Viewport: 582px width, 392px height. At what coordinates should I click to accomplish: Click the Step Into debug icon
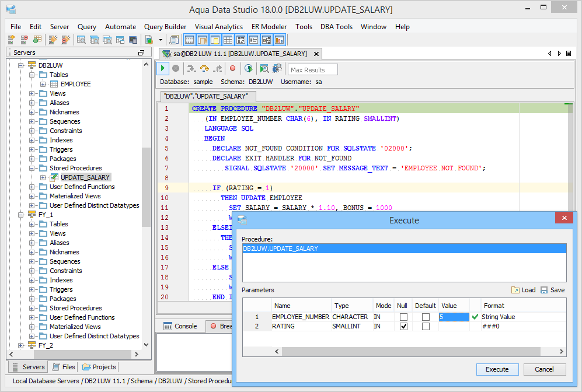(191, 69)
